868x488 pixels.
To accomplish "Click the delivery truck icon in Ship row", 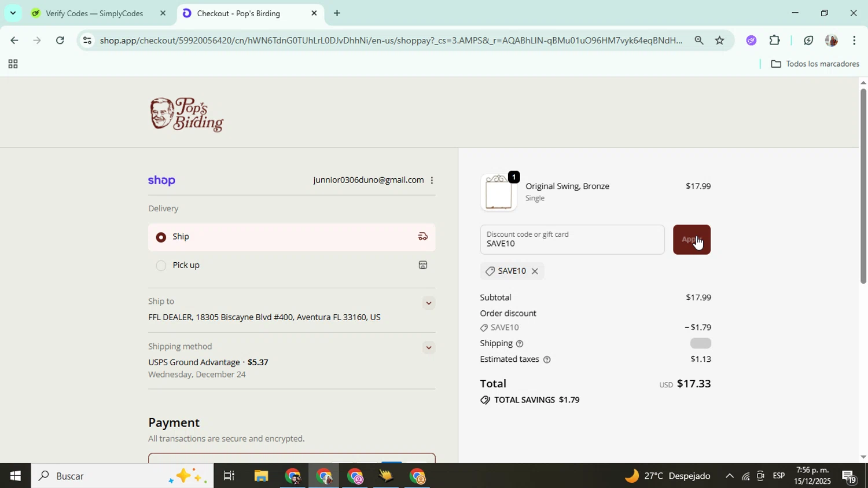I will pyautogui.click(x=423, y=236).
